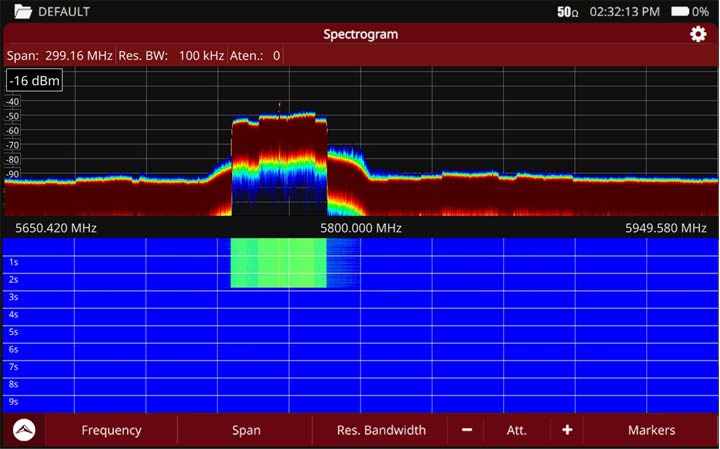Select the DEFAULT profile name
Viewport: 720px width, 449px height.
[64, 12]
